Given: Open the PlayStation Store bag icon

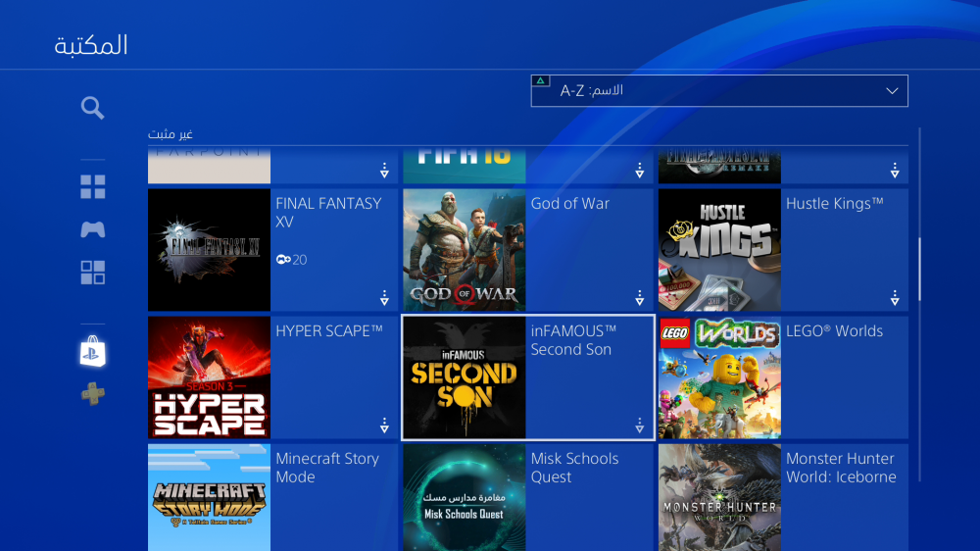Looking at the screenshot, I should pyautogui.click(x=92, y=352).
